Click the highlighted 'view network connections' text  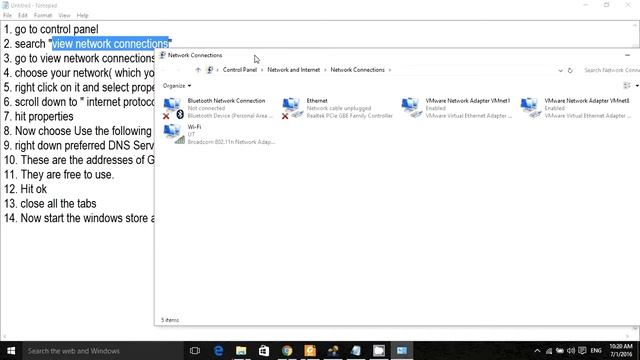pos(110,44)
